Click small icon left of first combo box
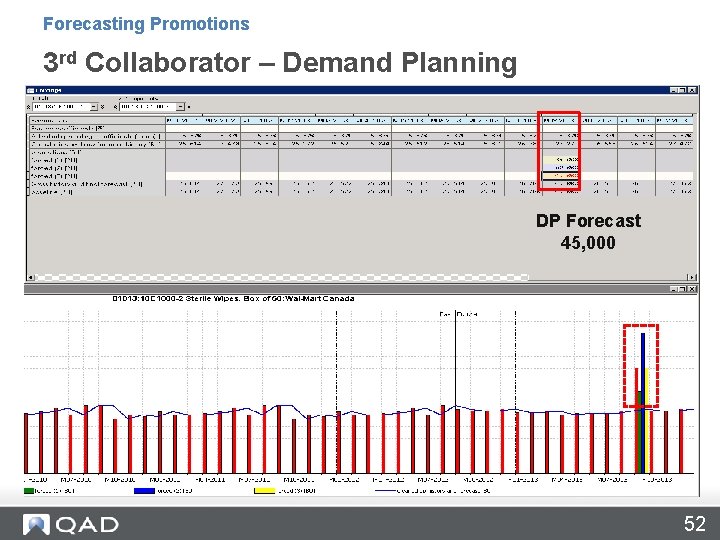 coord(29,107)
